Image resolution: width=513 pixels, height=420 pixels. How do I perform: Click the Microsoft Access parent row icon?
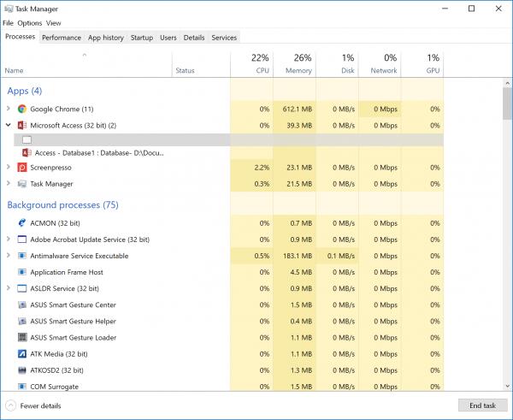22,126
